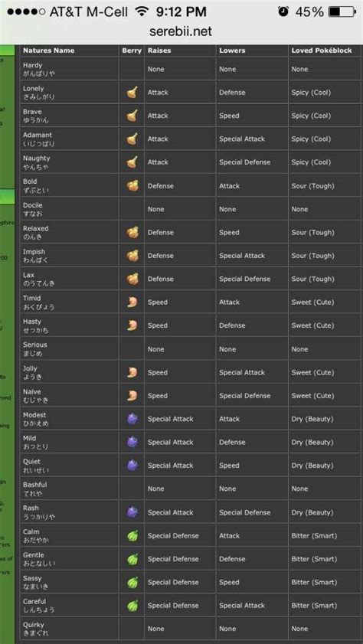Image resolution: width=363 pixels, height=644 pixels.
Task: Tap the sweet berry icon beside Timid
Action: pyautogui.click(x=132, y=302)
